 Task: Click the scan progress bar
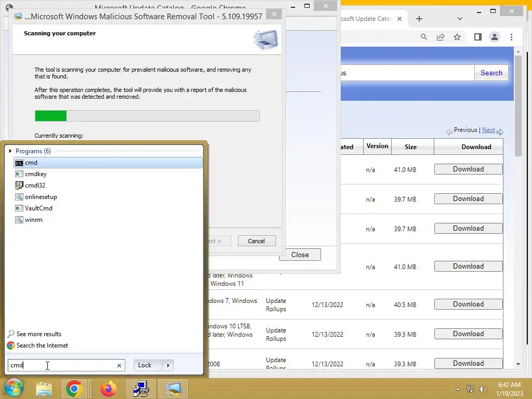(x=147, y=116)
